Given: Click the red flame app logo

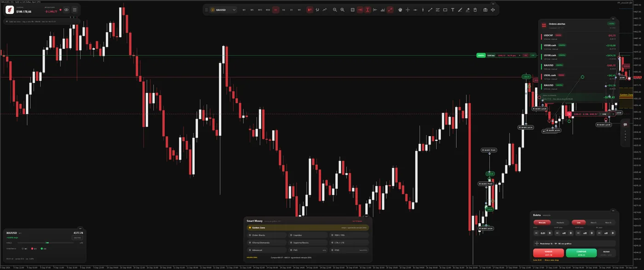Looking at the screenshot, I should (x=10, y=10).
